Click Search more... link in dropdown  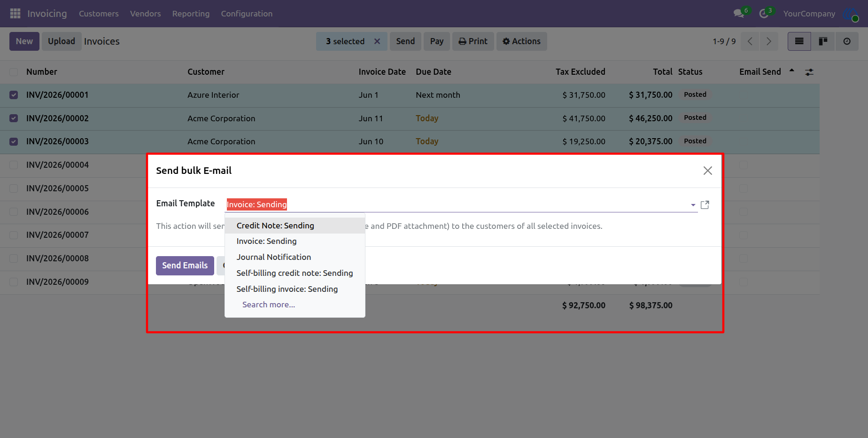[x=269, y=305]
